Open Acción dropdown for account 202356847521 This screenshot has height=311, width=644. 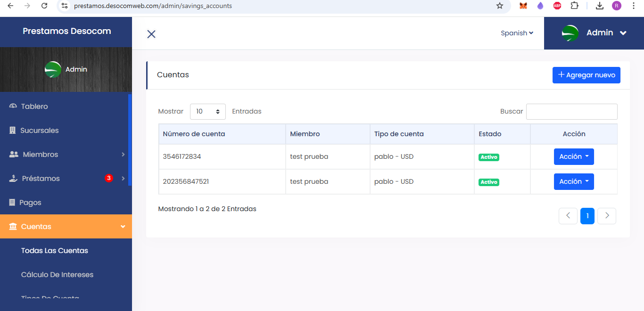pos(574,182)
